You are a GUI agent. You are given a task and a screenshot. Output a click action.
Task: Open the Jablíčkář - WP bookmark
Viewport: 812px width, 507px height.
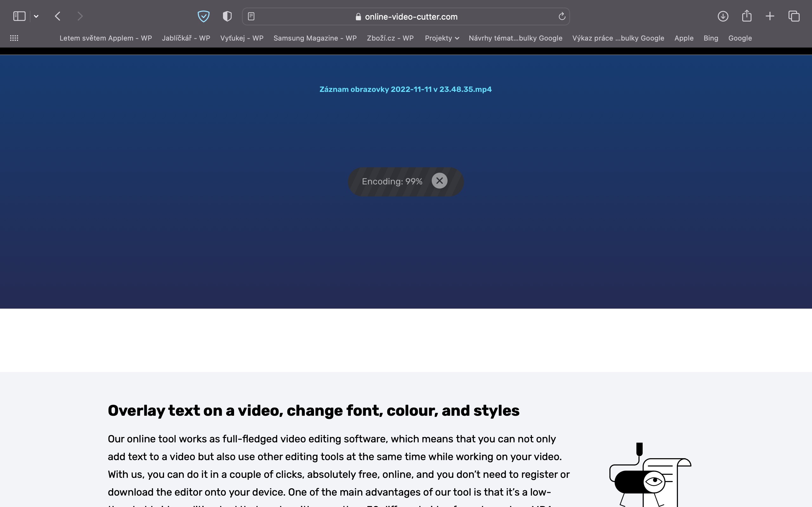click(186, 38)
